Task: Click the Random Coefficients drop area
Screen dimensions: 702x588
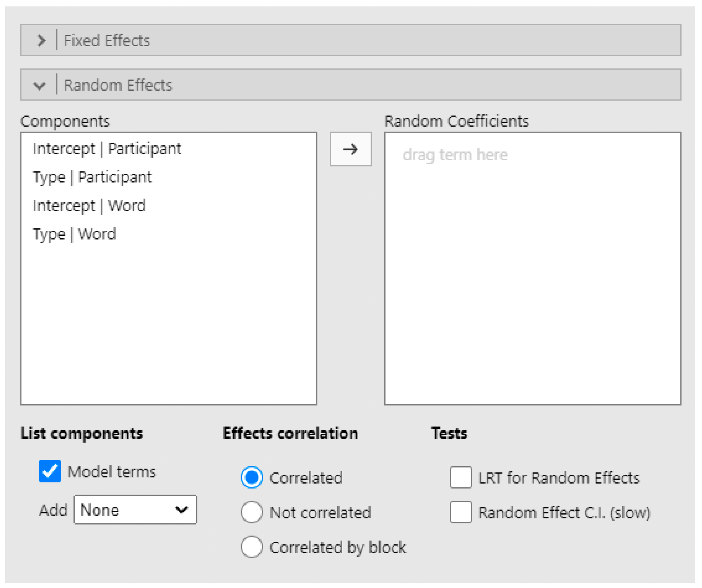Action: pyautogui.click(x=533, y=268)
